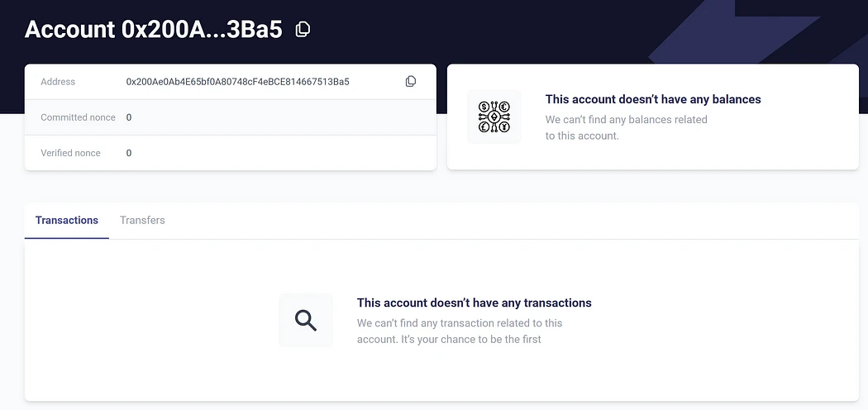Copy account address from the page header

303,29
